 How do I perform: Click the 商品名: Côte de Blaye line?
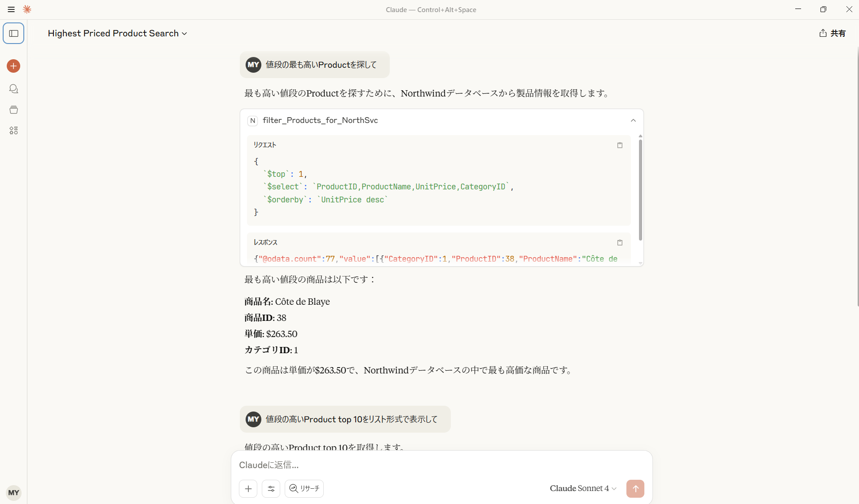[x=287, y=302]
